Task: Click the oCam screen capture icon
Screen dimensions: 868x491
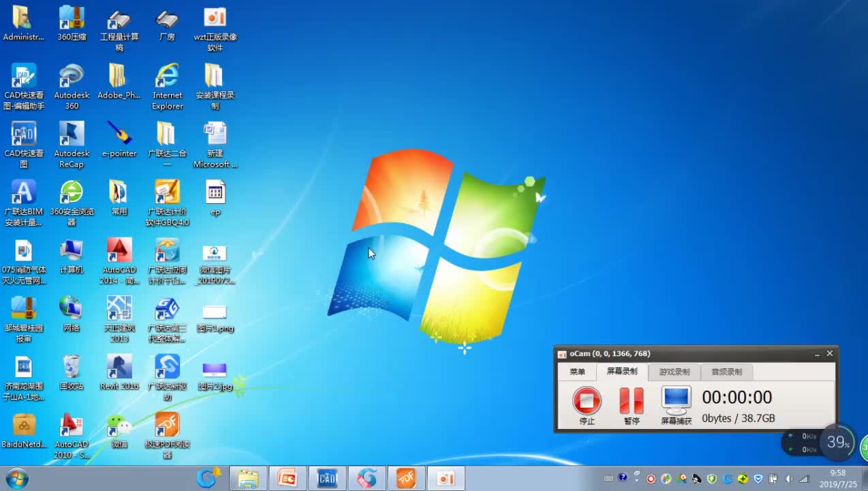Action: (x=677, y=400)
